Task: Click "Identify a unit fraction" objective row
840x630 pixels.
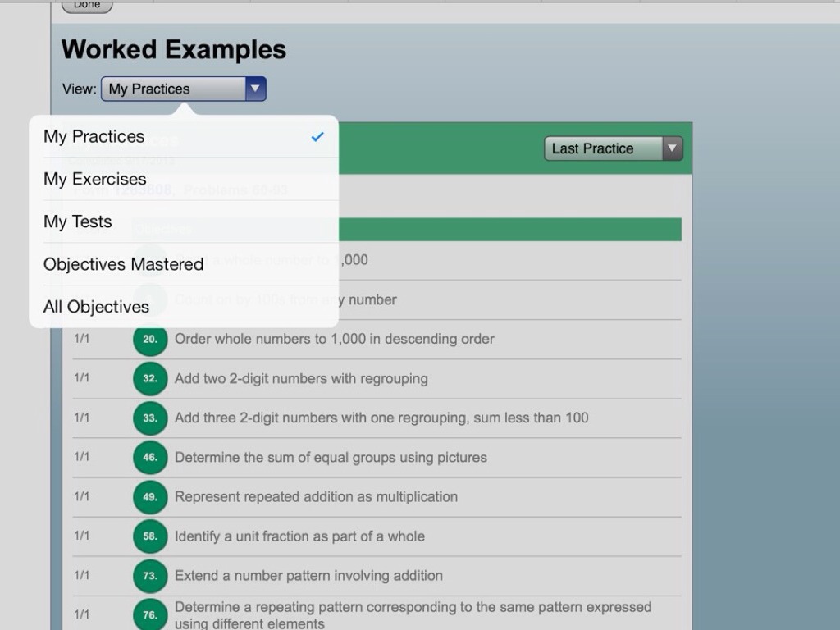Action: coord(299,536)
